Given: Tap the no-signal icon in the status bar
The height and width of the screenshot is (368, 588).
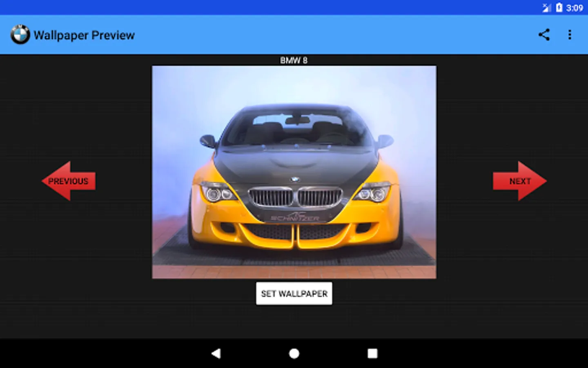Looking at the screenshot, I should click(547, 7).
